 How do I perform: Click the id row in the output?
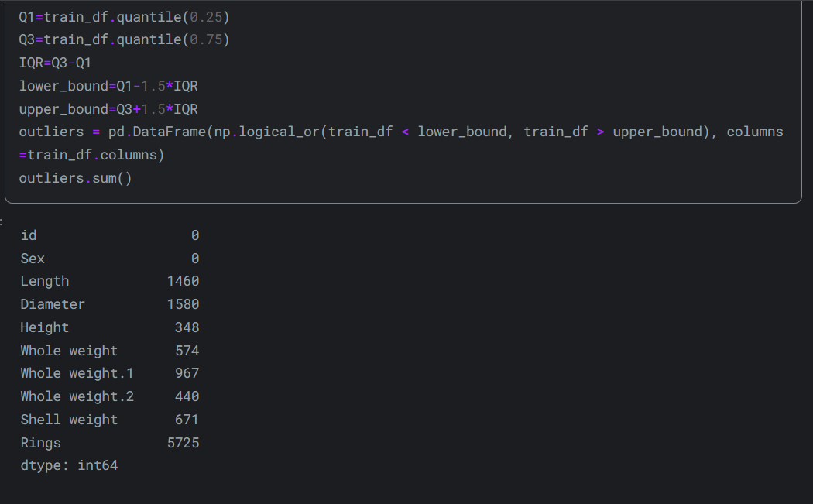29,235
